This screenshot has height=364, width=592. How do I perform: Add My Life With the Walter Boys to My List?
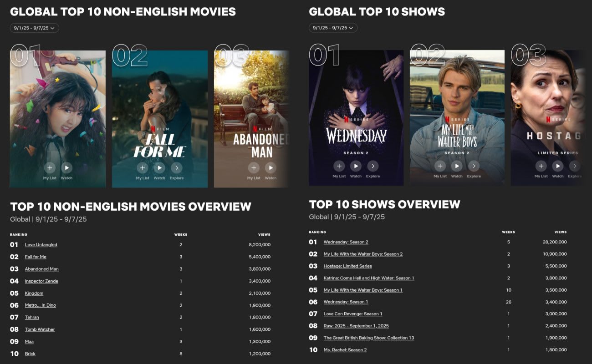coord(440,166)
